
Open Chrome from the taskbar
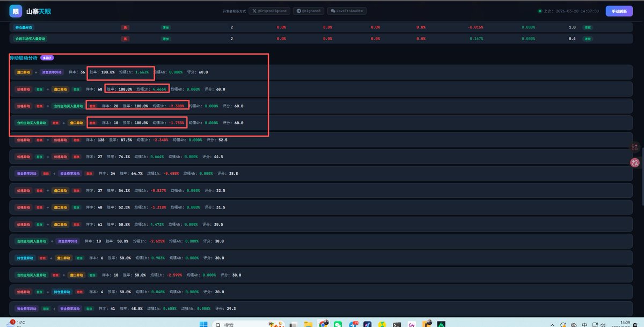coord(323,324)
